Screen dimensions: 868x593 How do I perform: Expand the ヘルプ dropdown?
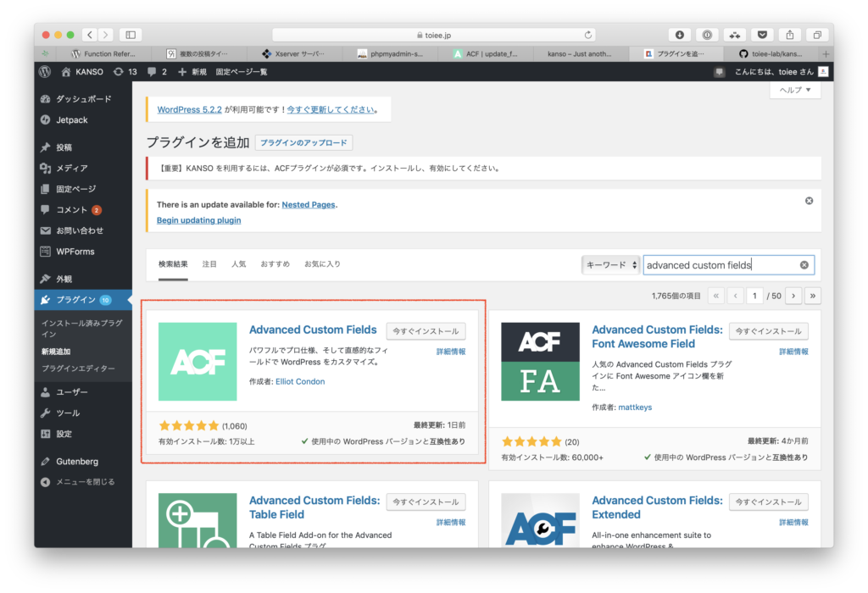coord(795,90)
